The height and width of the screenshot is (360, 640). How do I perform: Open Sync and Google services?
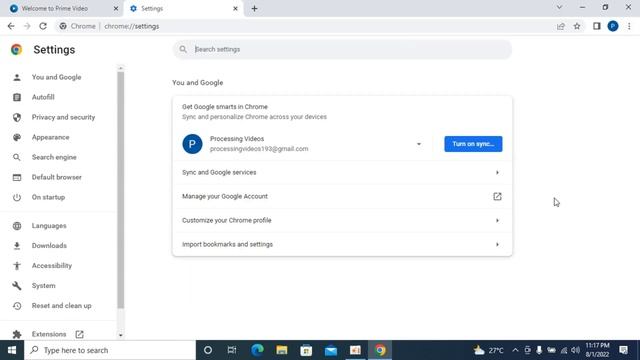point(342,173)
